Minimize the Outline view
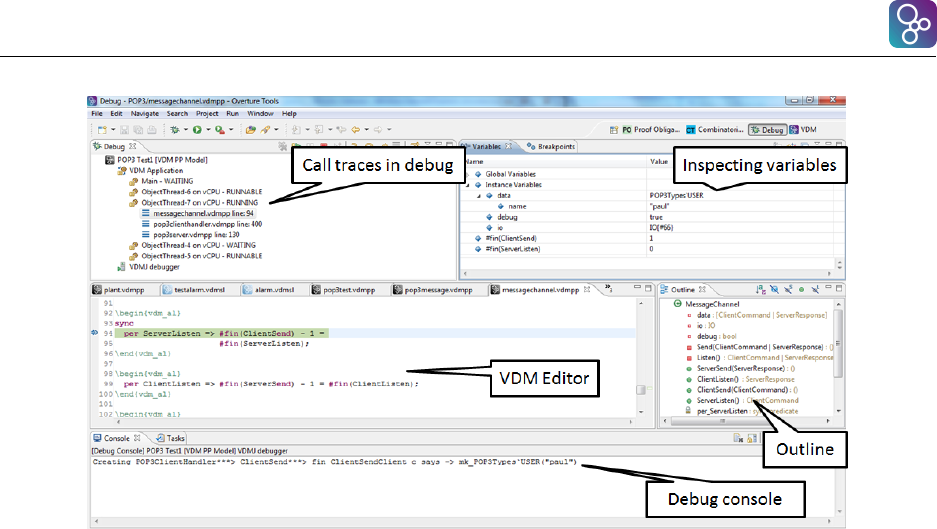937x529 pixels. click(x=828, y=288)
